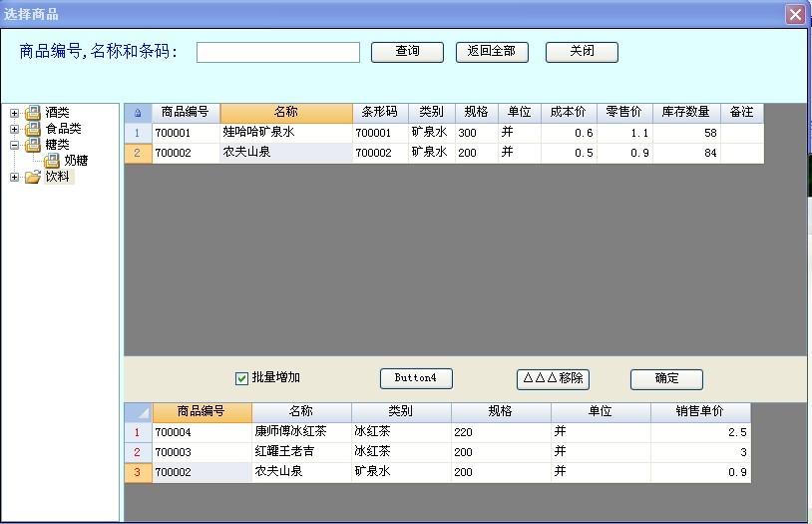Image resolution: width=812 pixels, height=524 pixels.
Task: Collapse the 糖类 tree node
Action: coord(15,145)
